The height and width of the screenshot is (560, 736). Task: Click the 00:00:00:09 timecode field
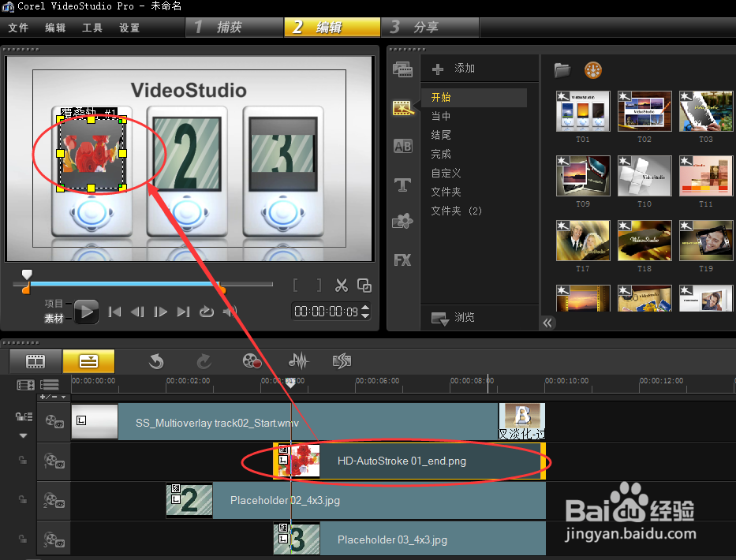326,312
